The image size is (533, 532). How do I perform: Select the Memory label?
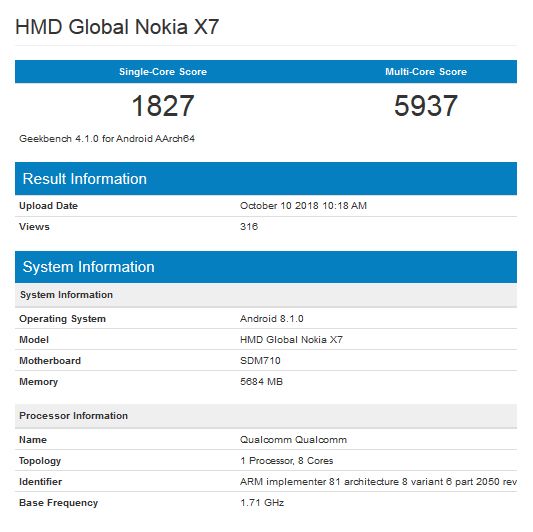click(x=39, y=382)
